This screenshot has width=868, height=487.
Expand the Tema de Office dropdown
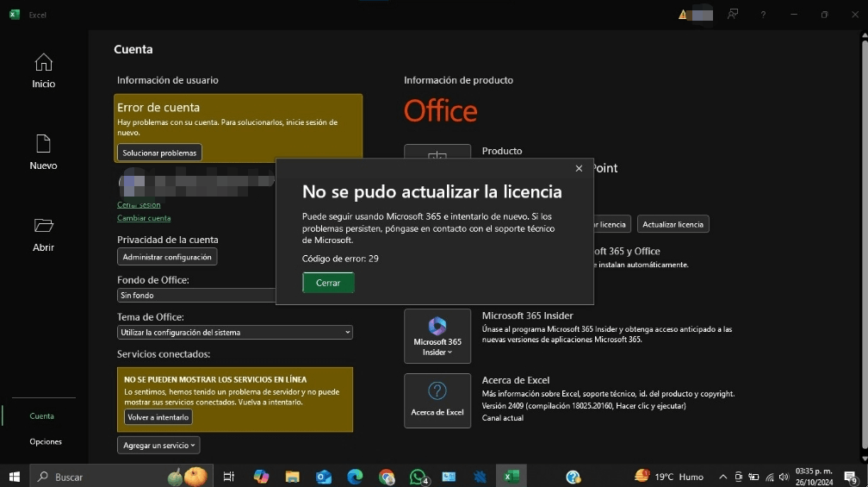pyautogui.click(x=235, y=333)
